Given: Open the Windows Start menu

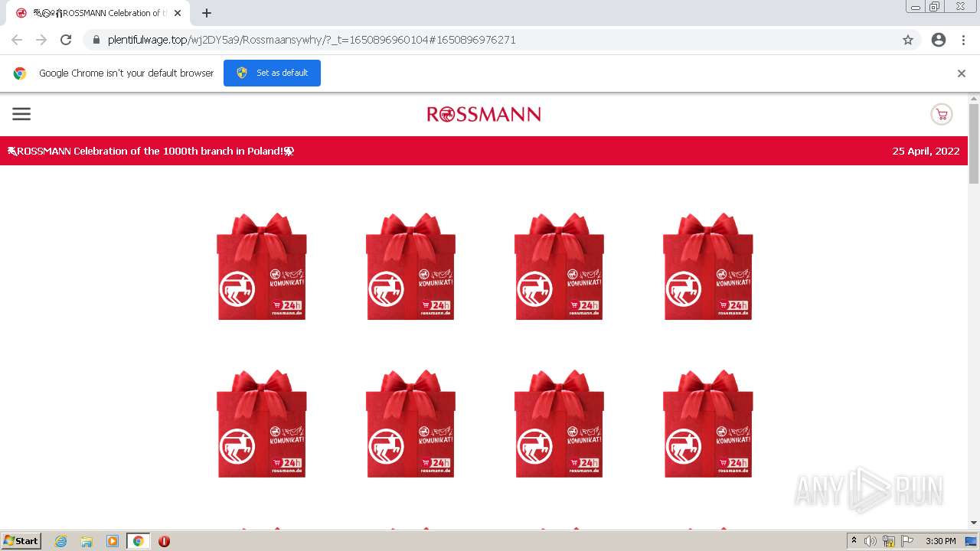Looking at the screenshot, I should (x=21, y=541).
